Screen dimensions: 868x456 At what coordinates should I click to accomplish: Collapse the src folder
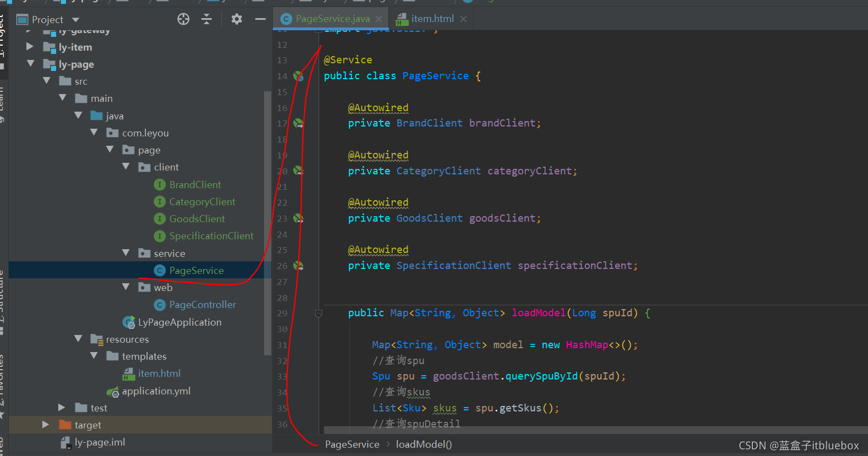[46, 81]
